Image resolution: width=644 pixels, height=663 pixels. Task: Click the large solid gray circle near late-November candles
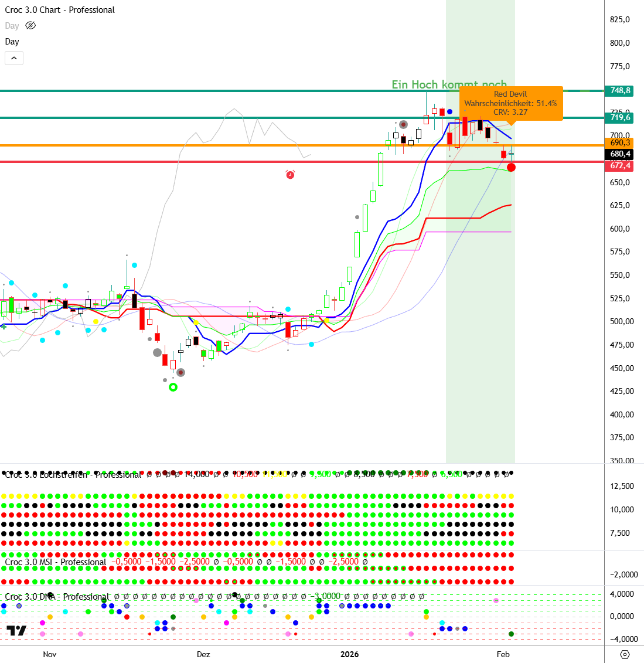[157, 352]
